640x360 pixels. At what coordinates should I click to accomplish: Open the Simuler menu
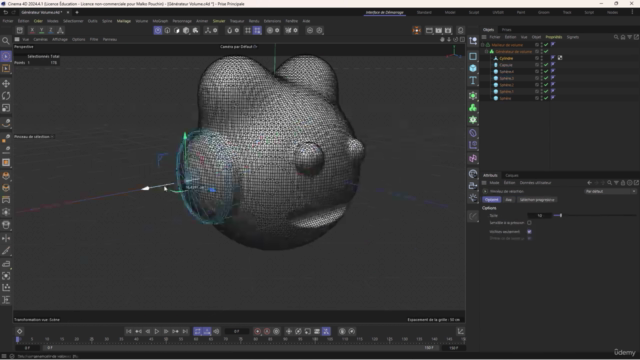pos(219,21)
